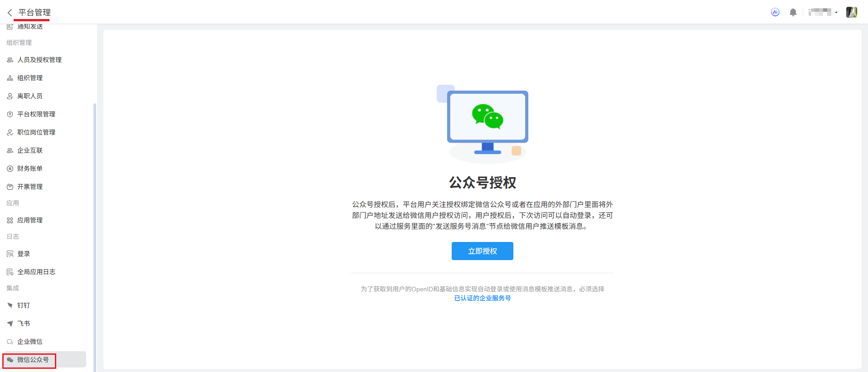Select 组织管理 in the sidebar
This screenshot has height=372, width=868.
30,78
